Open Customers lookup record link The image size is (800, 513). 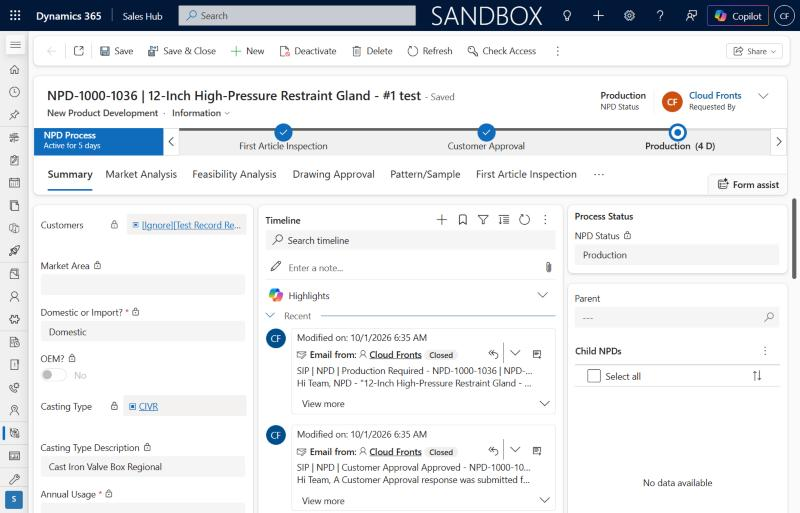tap(191, 225)
